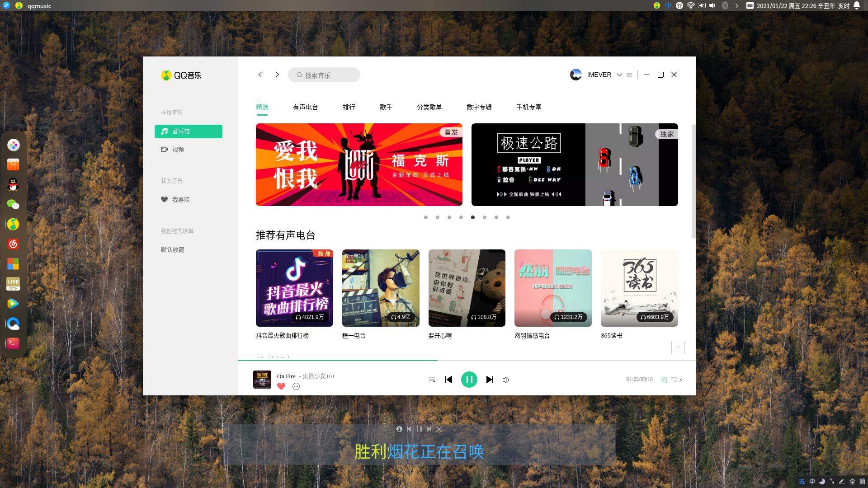Open the 然羽情感电台 cover
This screenshot has width=868, height=488.
coord(553,288)
